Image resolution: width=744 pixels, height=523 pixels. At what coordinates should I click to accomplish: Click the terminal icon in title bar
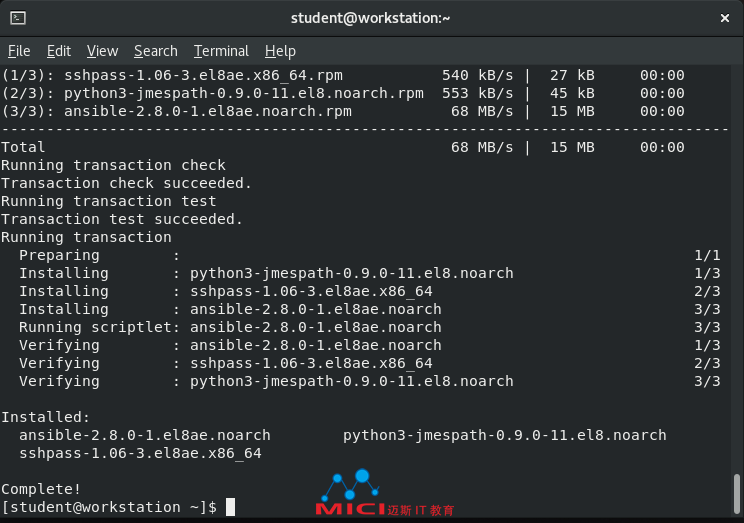click(x=18, y=18)
